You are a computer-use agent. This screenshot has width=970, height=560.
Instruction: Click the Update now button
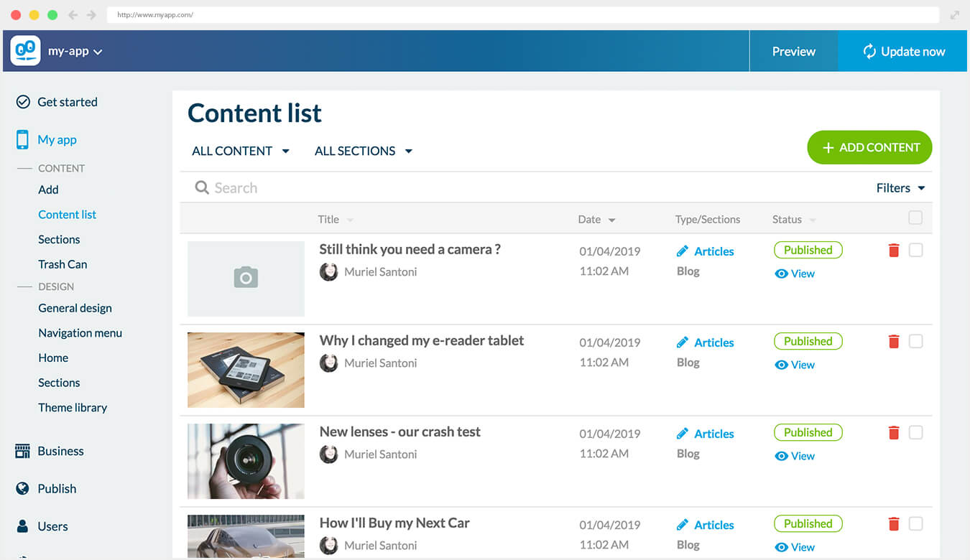tap(902, 51)
